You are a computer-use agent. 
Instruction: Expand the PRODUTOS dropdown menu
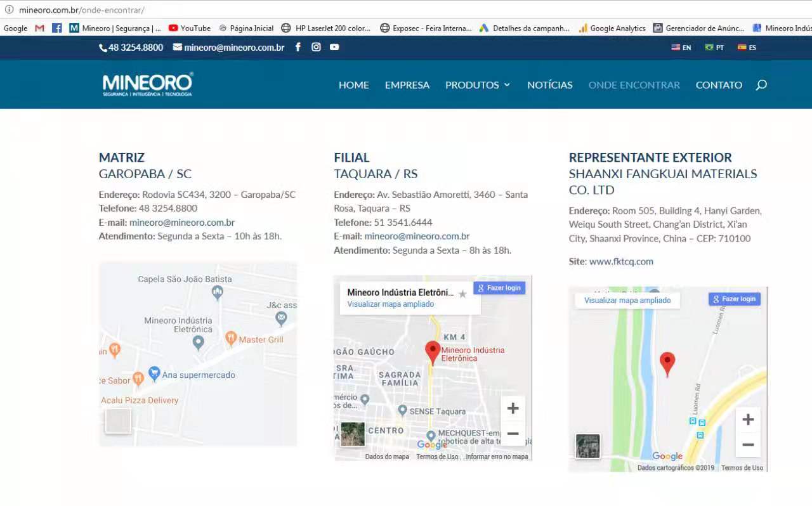tap(478, 85)
